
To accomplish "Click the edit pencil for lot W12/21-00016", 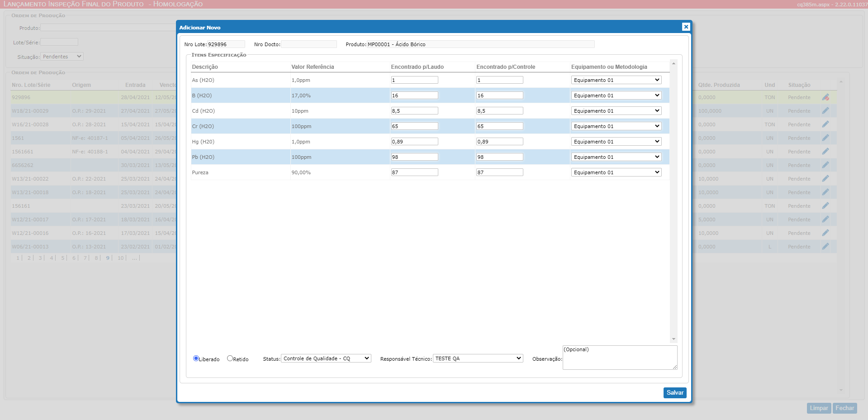I will 825,233.
